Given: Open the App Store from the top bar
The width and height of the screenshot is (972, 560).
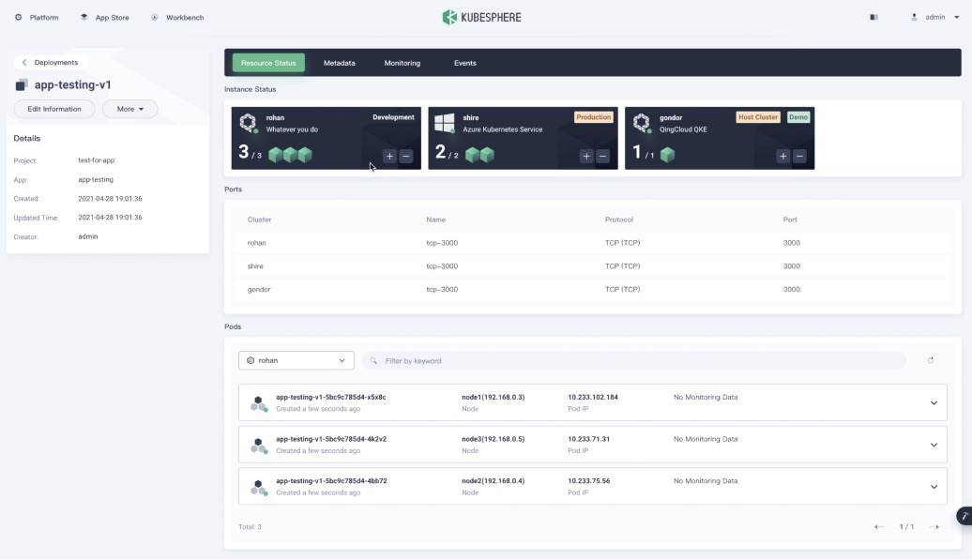Looking at the screenshot, I should point(105,16).
